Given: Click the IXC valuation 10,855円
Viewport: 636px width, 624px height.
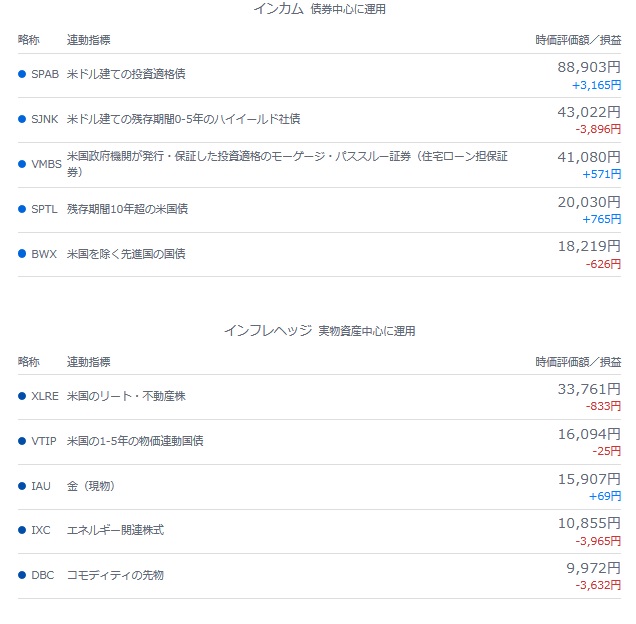Looking at the screenshot, I should tap(589, 524).
